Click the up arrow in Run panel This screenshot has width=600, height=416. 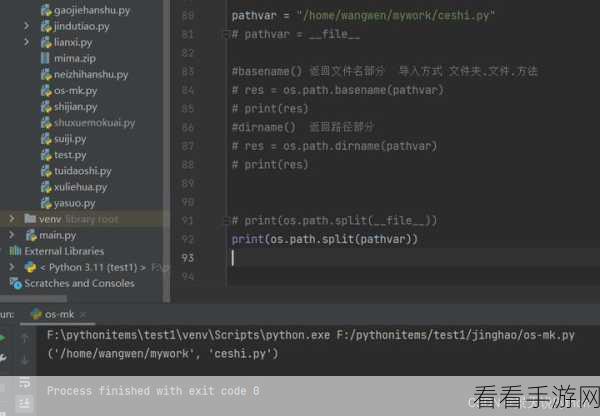point(25,338)
